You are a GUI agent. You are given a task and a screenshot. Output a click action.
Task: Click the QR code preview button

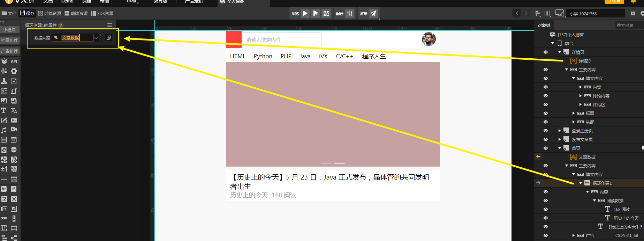(x=326, y=13)
